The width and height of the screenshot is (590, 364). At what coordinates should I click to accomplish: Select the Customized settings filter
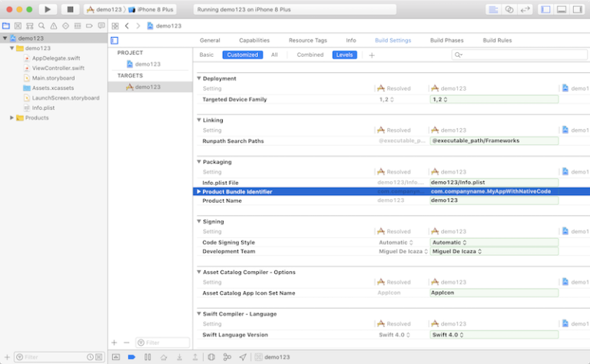243,55
